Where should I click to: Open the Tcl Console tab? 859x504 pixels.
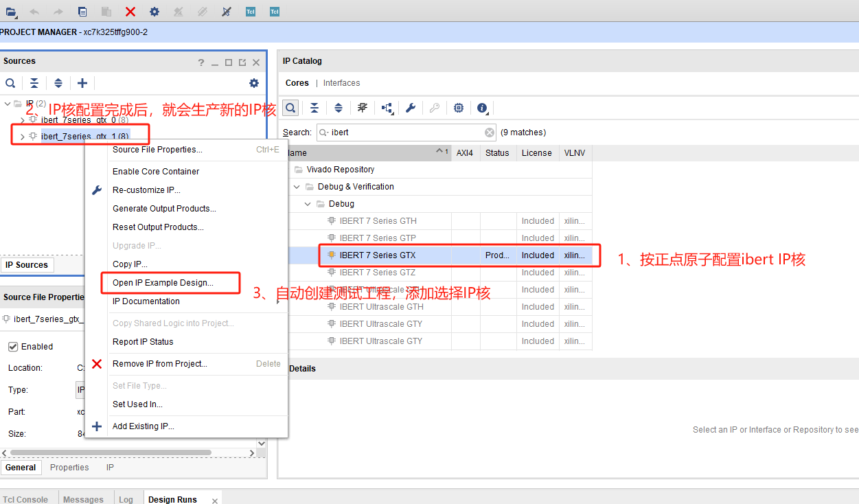tap(25, 500)
